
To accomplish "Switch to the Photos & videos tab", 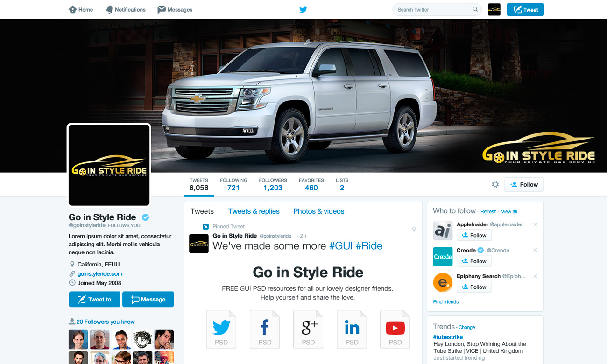I will (318, 211).
